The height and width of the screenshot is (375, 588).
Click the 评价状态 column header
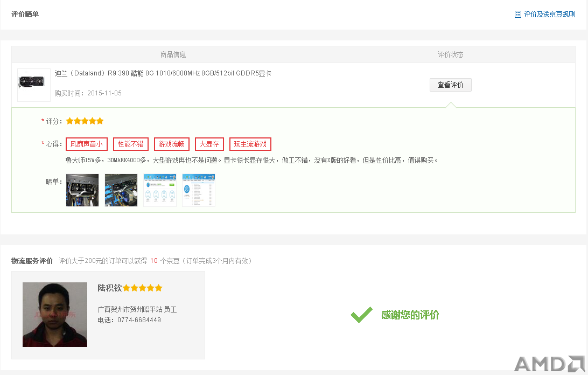coord(450,54)
